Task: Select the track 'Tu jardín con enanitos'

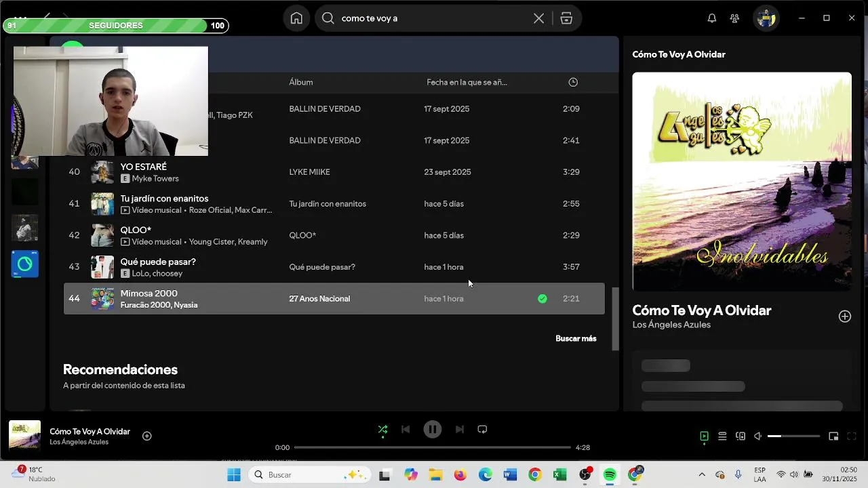Action: coord(164,199)
